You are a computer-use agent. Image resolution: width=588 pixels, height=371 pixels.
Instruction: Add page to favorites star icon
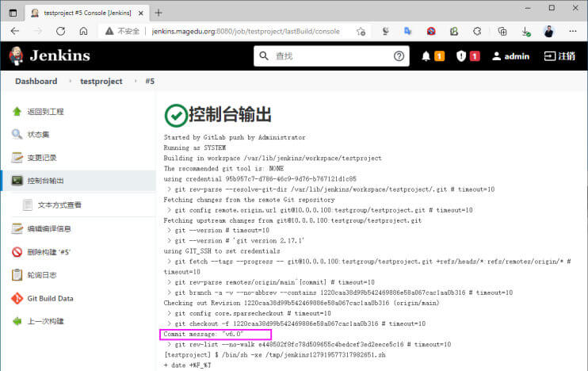361,32
